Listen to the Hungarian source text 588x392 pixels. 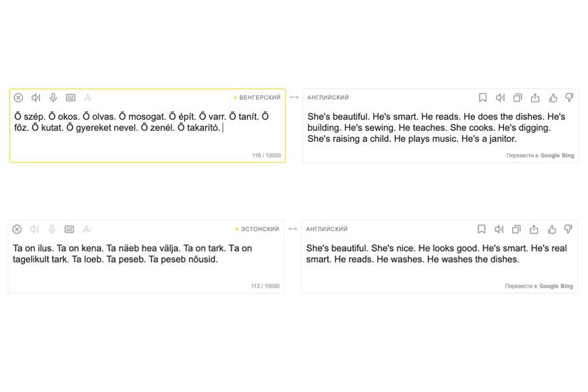[x=36, y=98]
